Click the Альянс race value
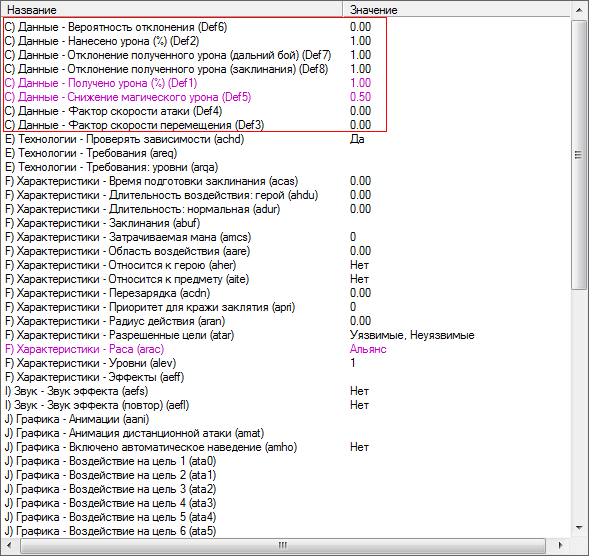589x556 pixels. (x=368, y=349)
